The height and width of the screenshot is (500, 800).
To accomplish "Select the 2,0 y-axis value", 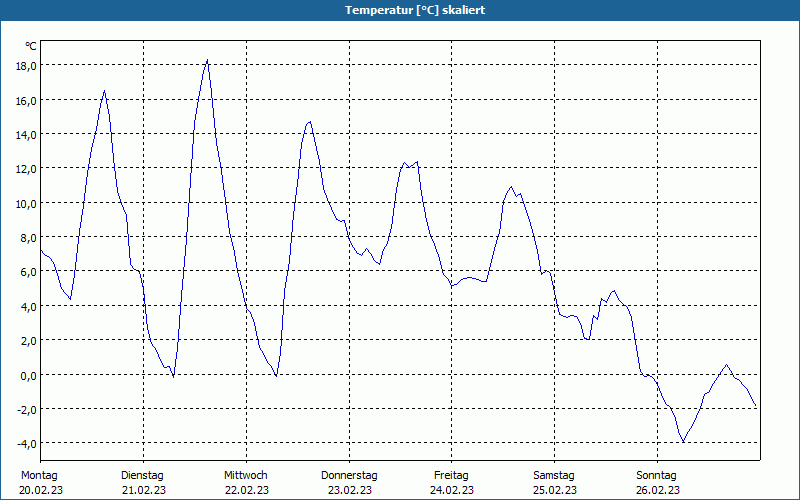I will click(29, 341).
